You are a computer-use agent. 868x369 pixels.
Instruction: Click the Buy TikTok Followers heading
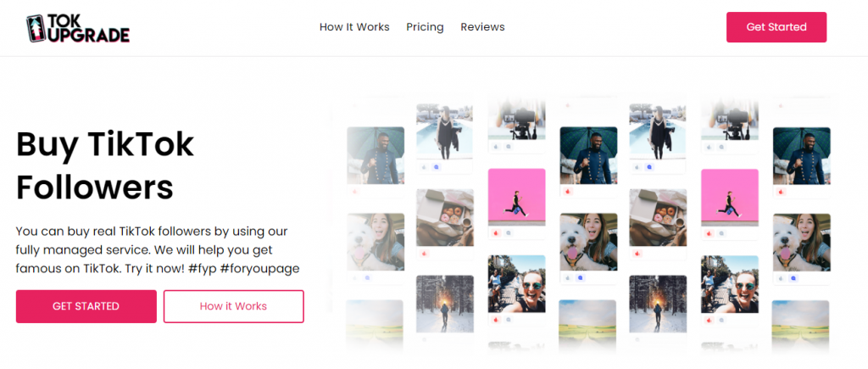click(105, 165)
